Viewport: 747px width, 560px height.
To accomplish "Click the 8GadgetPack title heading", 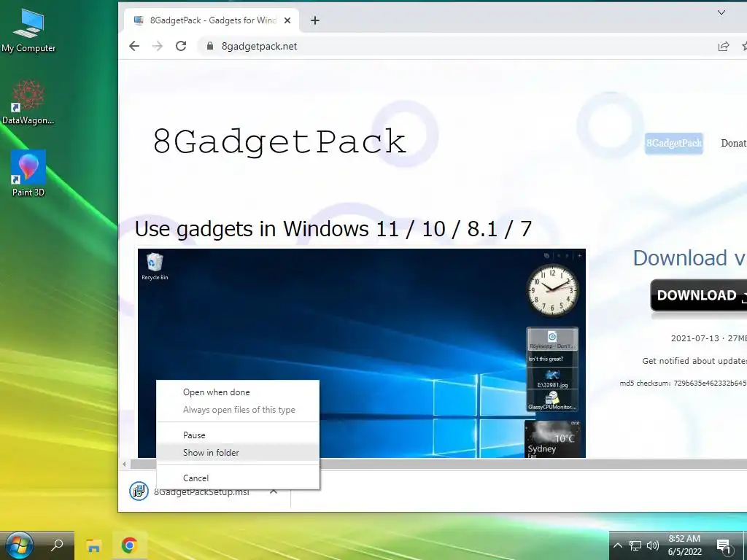I will pos(279,141).
